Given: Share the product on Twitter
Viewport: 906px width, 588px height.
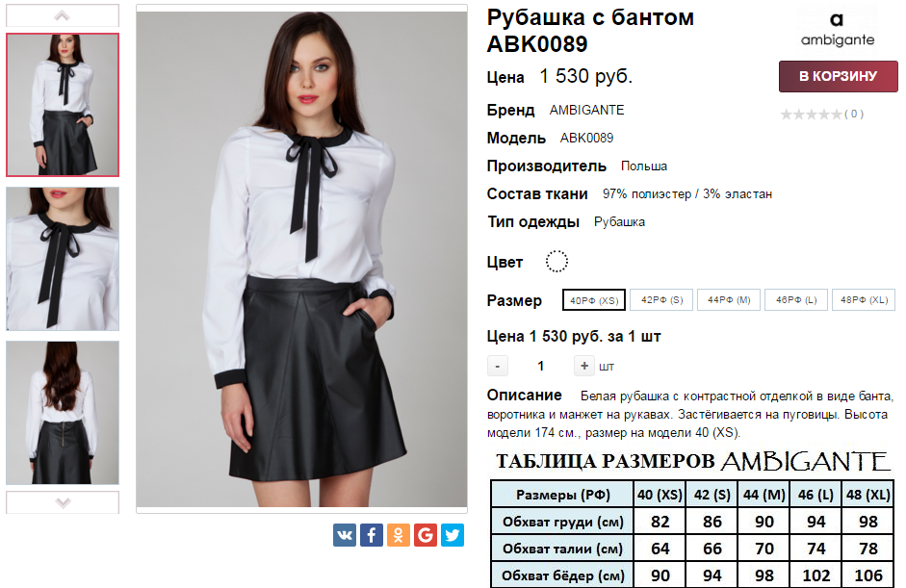Looking at the screenshot, I should coord(453,535).
